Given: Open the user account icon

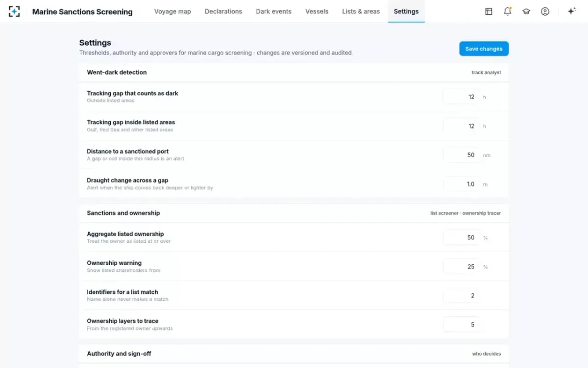Looking at the screenshot, I should tap(545, 11).
